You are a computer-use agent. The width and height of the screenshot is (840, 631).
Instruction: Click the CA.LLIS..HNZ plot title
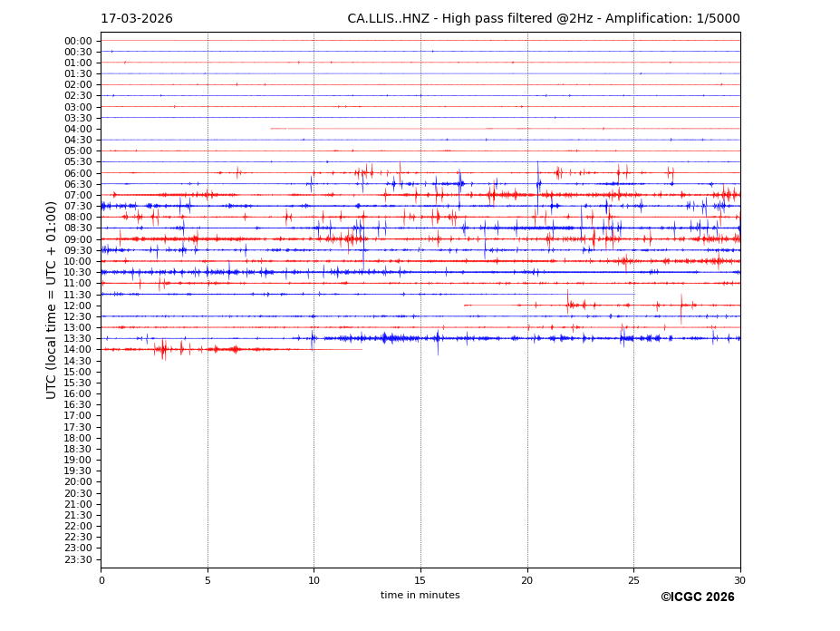543,19
